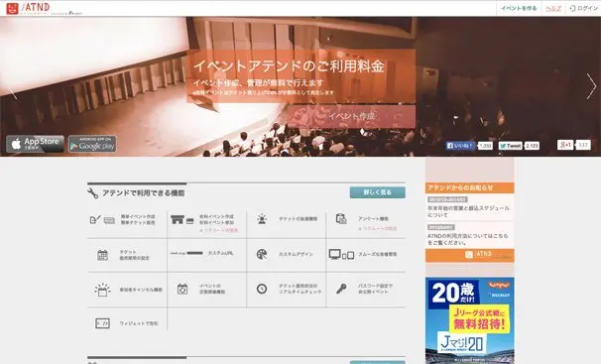Show the next banner with right arrow
Image resolution: width=601 pixels, height=364 pixels.
point(591,86)
